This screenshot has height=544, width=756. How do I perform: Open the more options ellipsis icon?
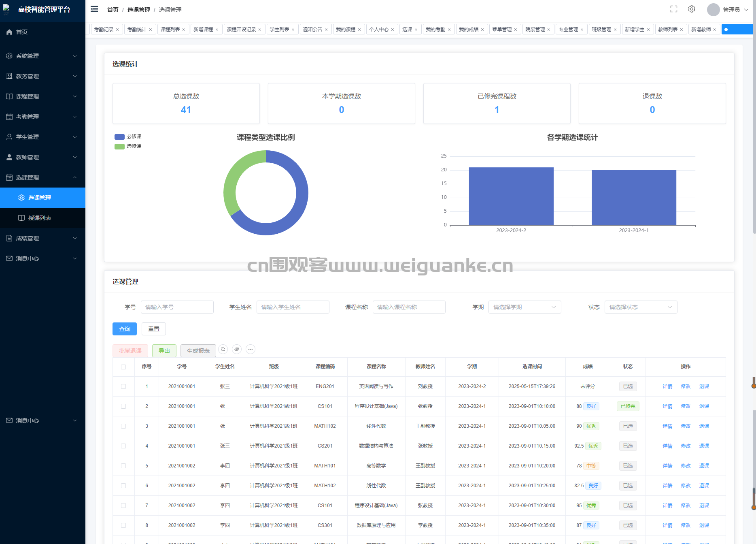[x=251, y=349]
